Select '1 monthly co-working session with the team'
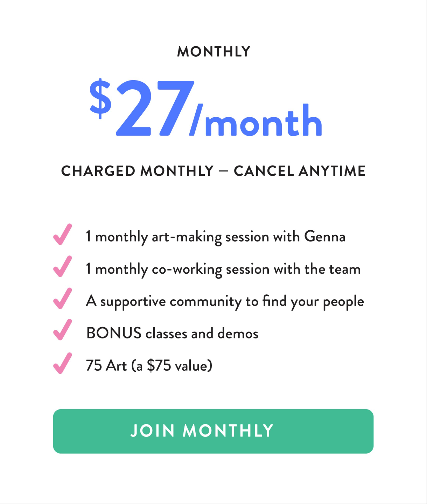The image size is (427, 504). coord(223,269)
